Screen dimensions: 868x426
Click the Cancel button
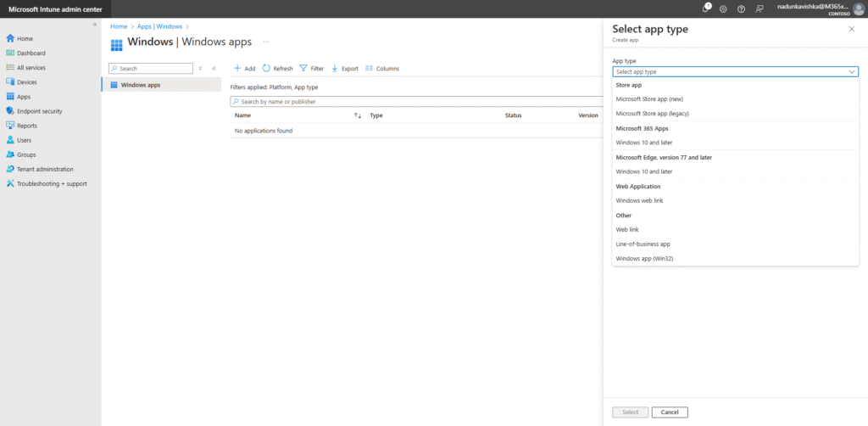click(x=670, y=412)
